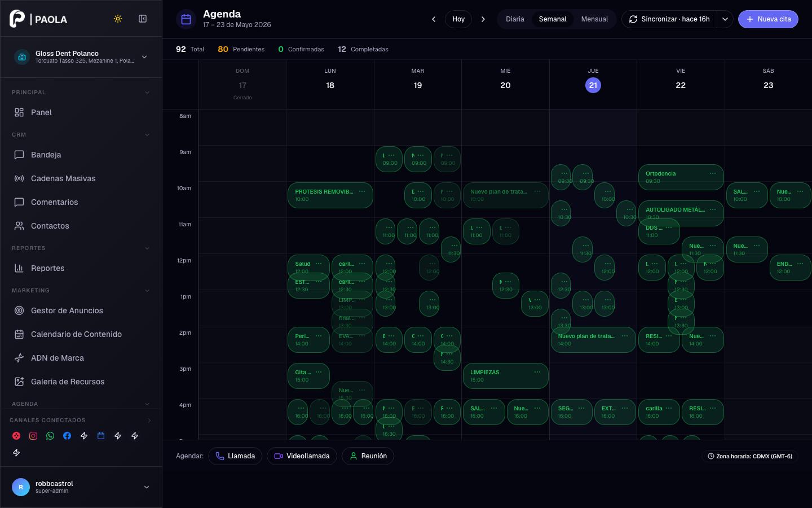This screenshot has width=812, height=508.
Task: Collapse the AGENDA section
Action: coord(147,404)
